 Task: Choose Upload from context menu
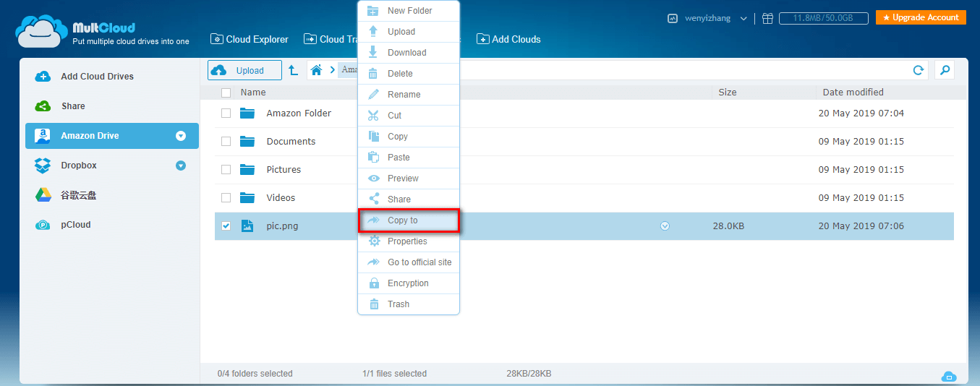click(409, 32)
